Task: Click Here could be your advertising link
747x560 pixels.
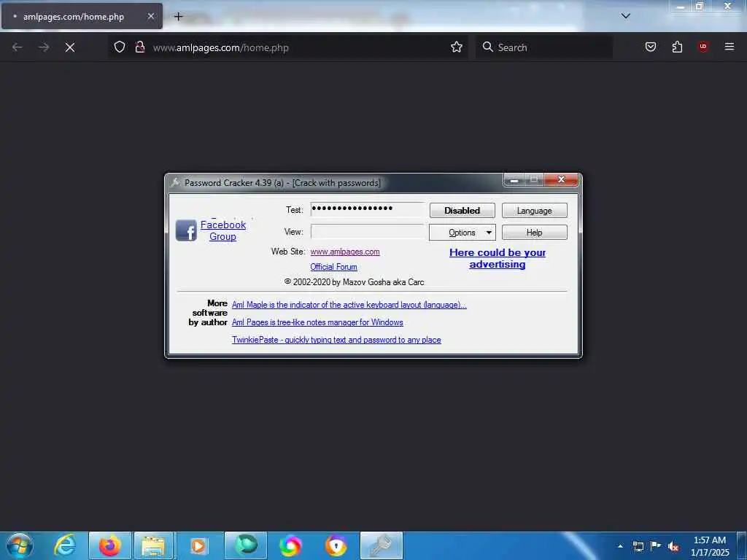Action: (x=498, y=258)
